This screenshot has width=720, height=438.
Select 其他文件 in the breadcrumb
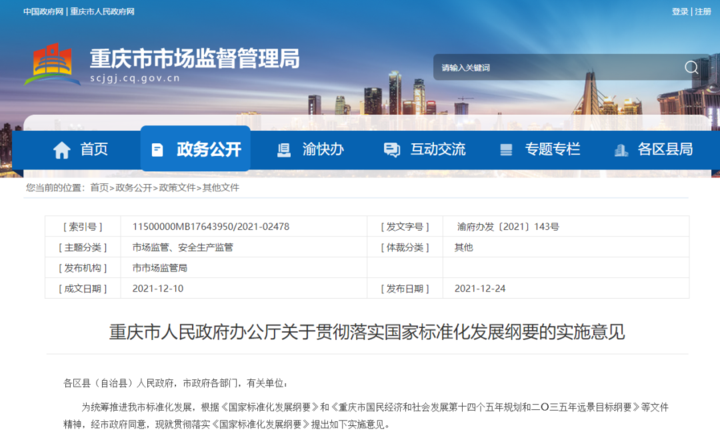(x=221, y=187)
